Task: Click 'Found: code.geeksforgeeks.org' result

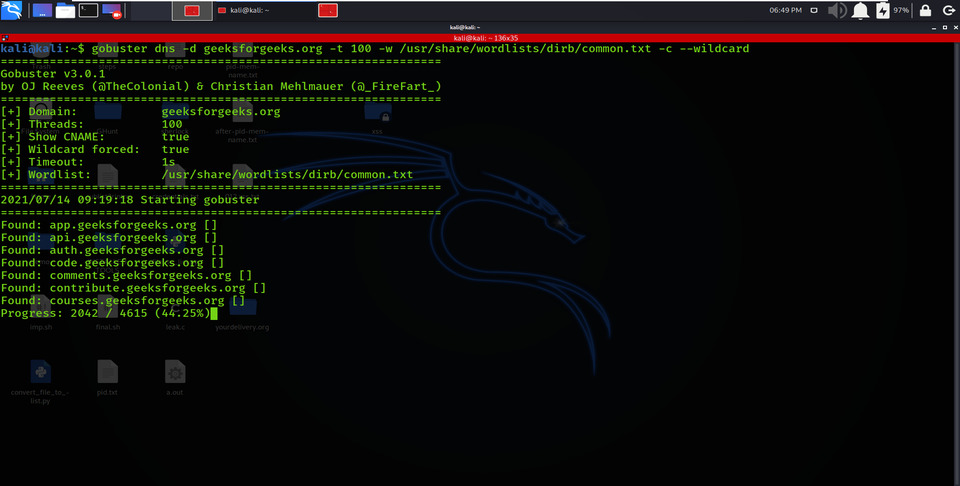Action: 113,263
